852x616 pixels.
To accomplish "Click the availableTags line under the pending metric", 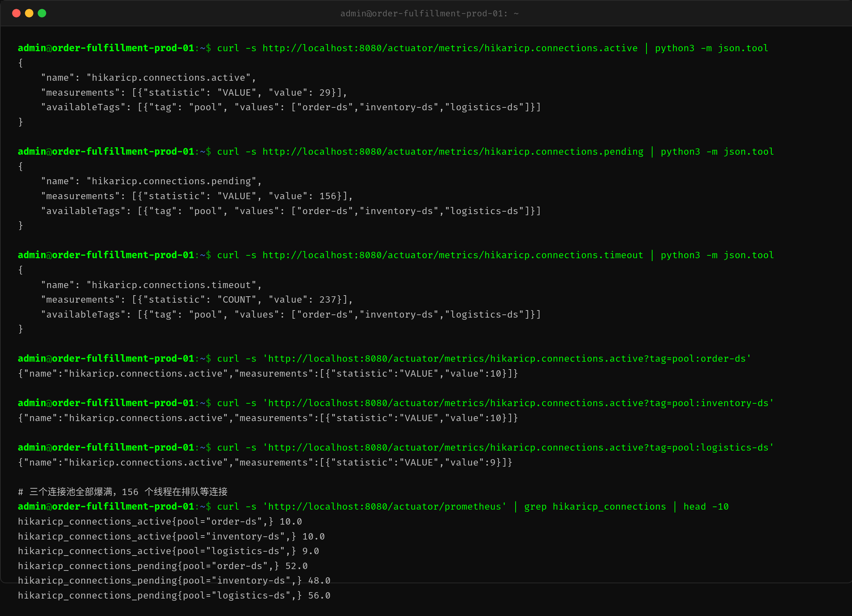I will [x=291, y=211].
